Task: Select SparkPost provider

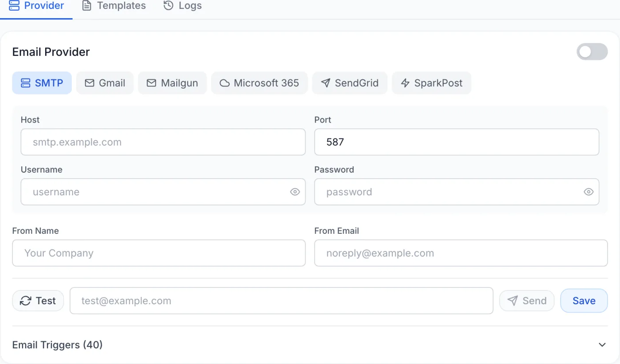Action: (431, 83)
